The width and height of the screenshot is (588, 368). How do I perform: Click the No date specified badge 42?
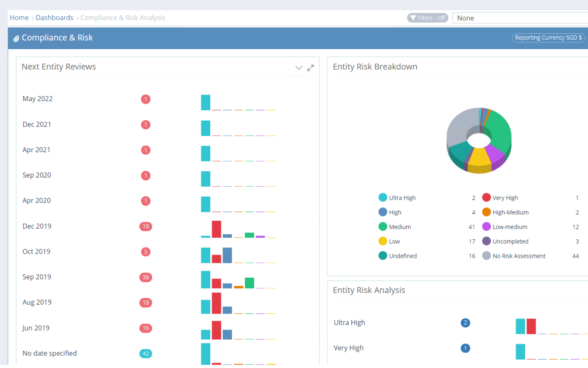click(146, 354)
